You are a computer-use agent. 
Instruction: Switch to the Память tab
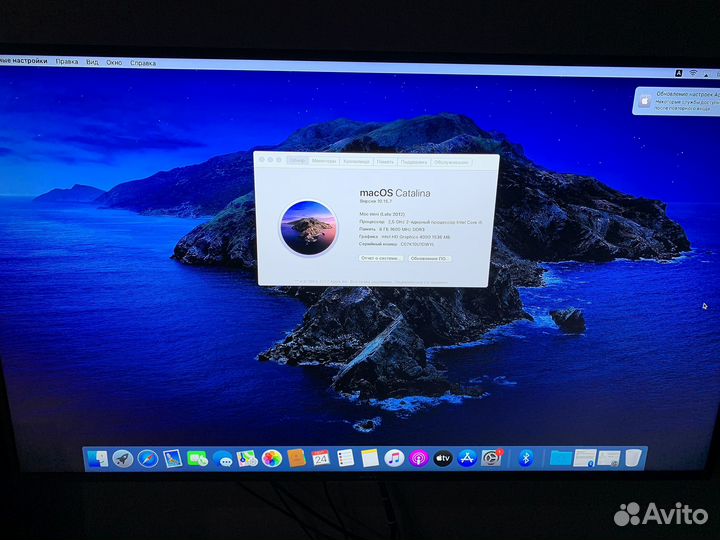(x=385, y=162)
